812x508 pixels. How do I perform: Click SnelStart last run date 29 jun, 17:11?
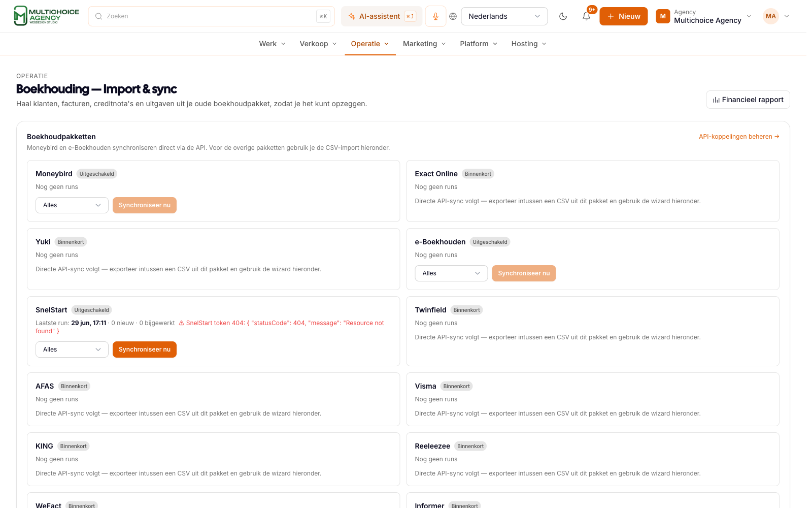pos(89,323)
